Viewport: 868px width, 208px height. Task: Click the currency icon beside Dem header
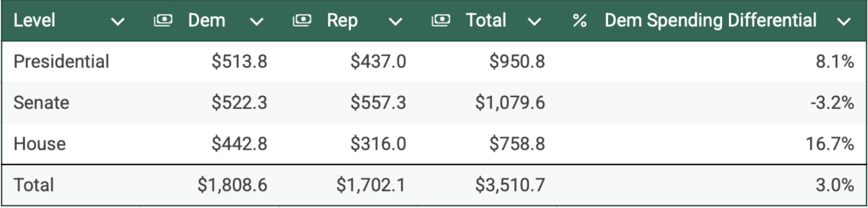163,20
